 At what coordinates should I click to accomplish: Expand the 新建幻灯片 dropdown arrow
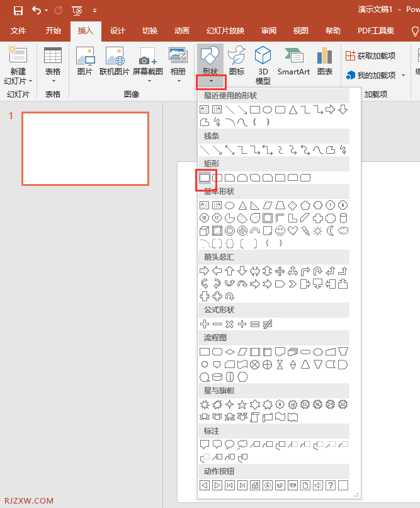[30, 81]
